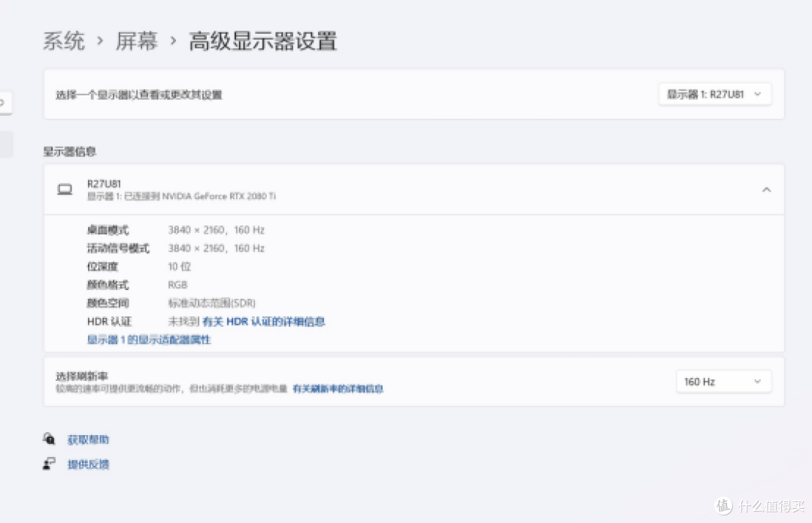Open the 有关 HDR 认证的详细信息 link
Image resolution: width=812 pixels, height=523 pixels.
point(264,322)
